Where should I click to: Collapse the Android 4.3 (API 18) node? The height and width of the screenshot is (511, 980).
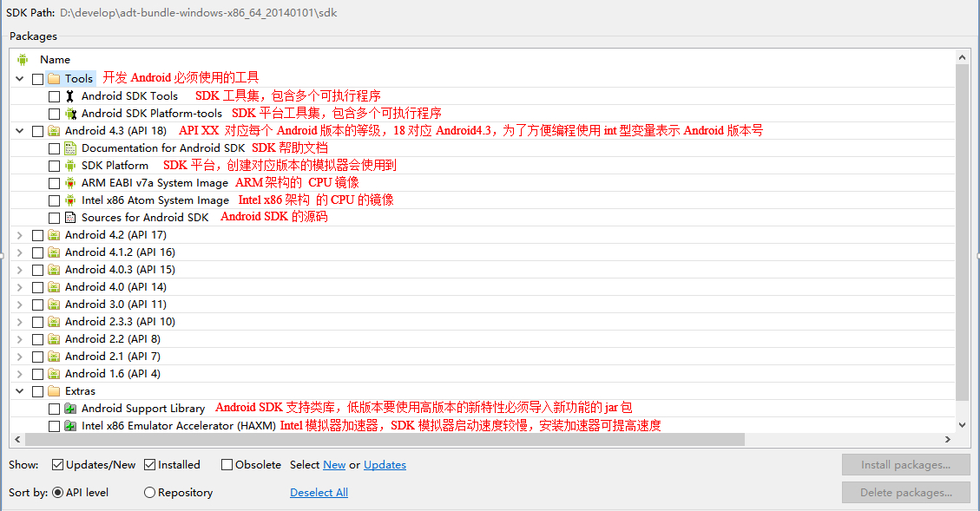tap(19, 130)
